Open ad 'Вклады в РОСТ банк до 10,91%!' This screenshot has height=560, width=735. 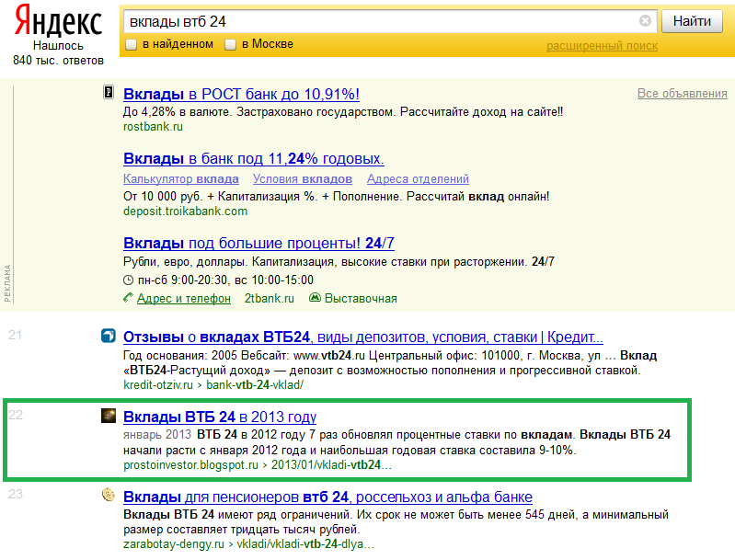tap(241, 94)
